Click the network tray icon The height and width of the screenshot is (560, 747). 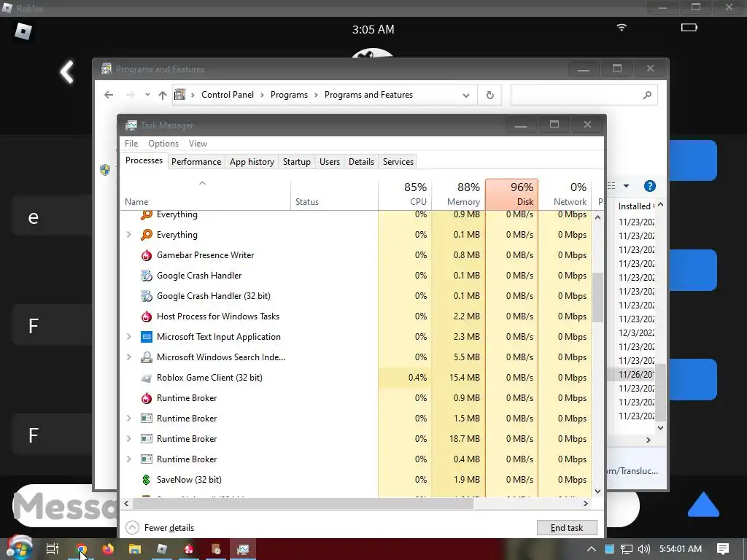click(627, 548)
